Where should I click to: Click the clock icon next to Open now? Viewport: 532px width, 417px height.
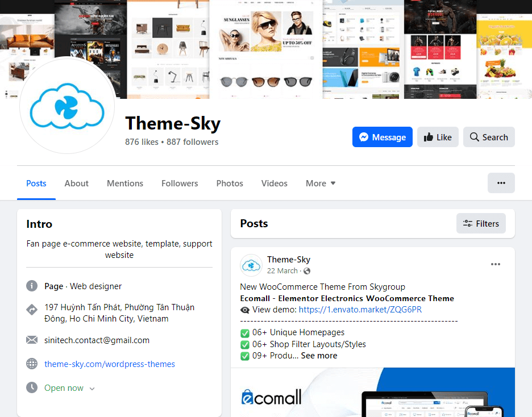32,387
